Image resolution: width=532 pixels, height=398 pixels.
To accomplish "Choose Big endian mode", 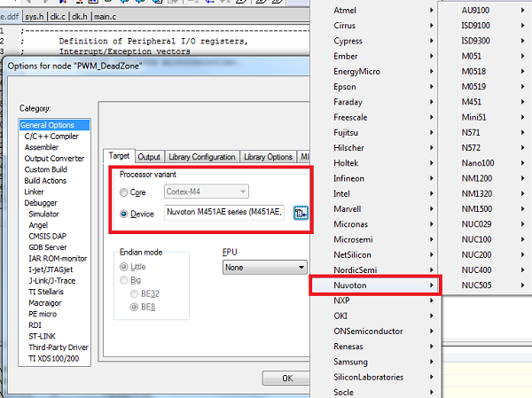I will pos(124,280).
